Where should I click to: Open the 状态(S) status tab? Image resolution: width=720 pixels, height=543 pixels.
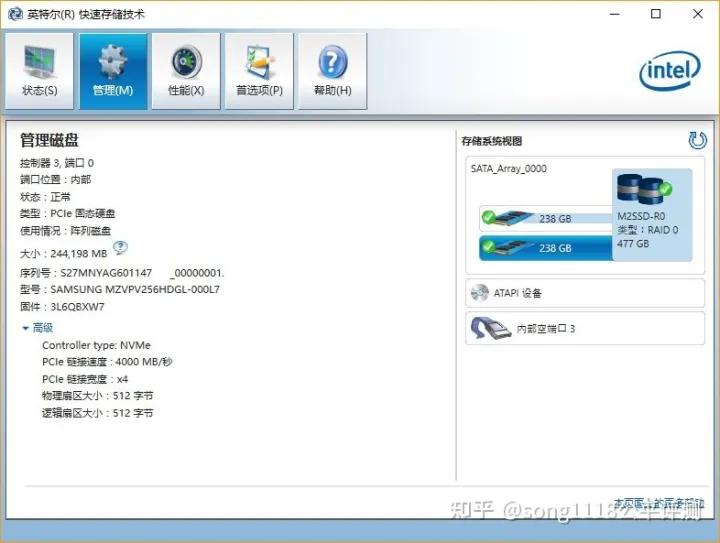(x=39, y=71)
